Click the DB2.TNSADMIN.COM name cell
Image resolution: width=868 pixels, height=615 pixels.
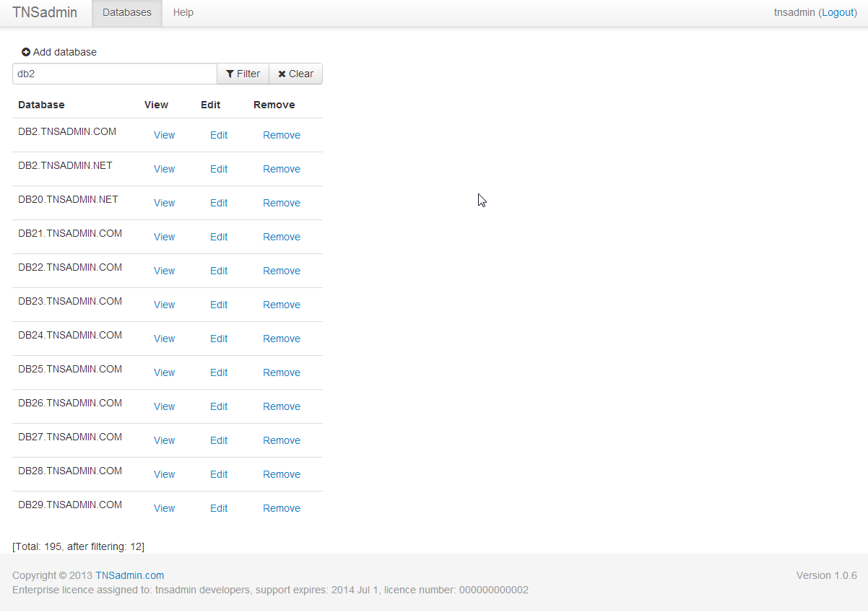(x=67, y=131)
